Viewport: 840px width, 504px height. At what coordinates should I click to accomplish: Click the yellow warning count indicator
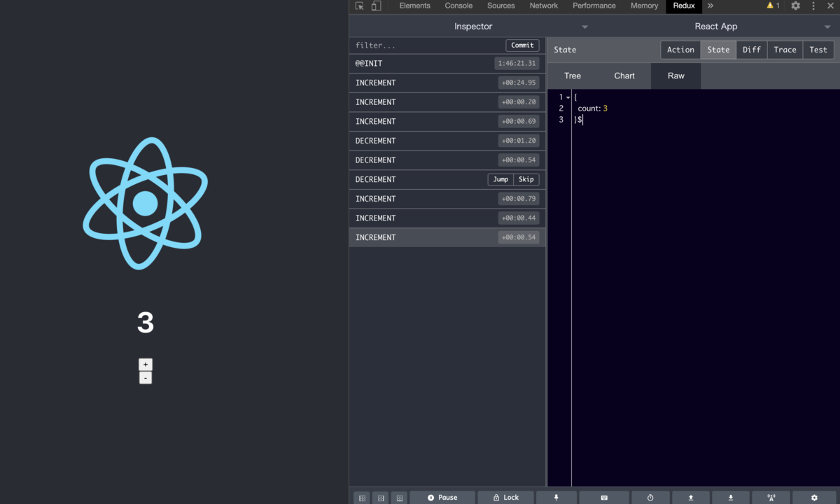[x=773, y=6]
